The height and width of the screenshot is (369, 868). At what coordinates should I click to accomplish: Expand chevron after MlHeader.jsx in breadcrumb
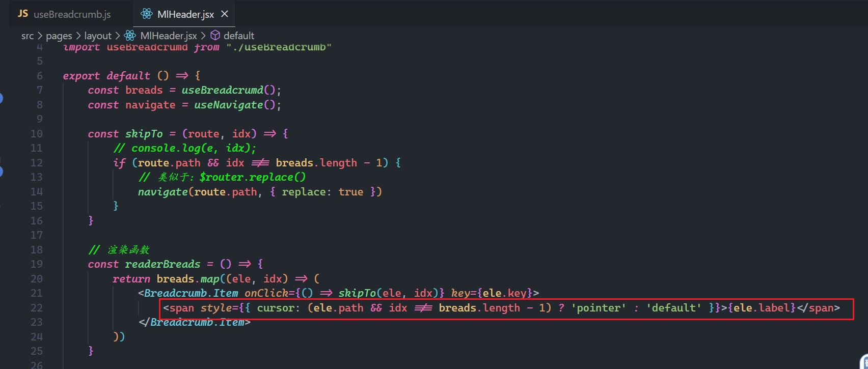coord(203,36)
